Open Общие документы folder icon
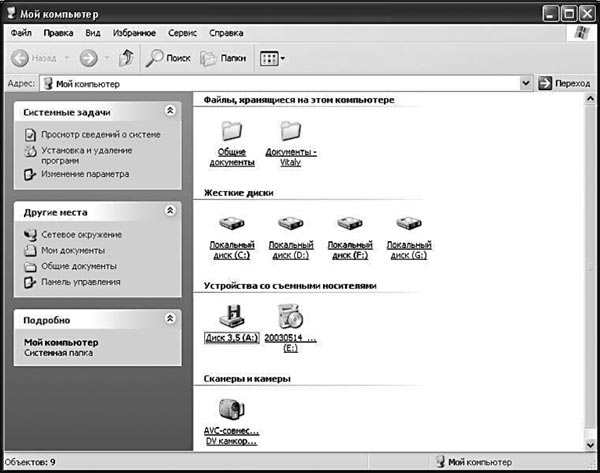This screenshot has width=600, height=473. coord(232,130)
